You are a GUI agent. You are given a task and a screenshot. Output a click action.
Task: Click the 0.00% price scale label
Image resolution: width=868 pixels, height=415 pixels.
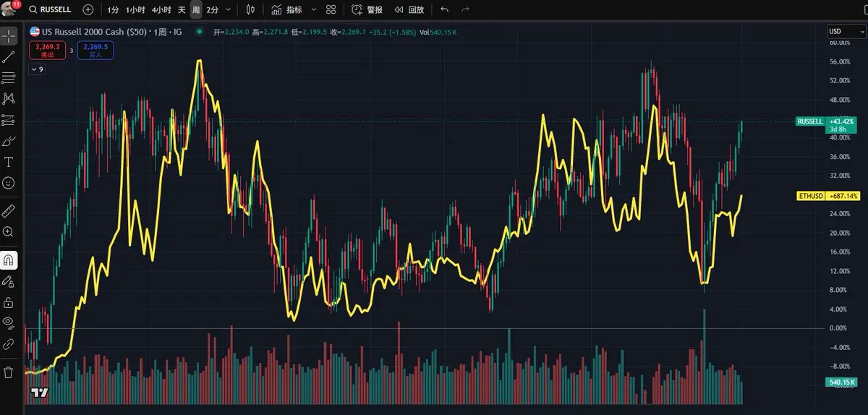click(x=838, y=328)
